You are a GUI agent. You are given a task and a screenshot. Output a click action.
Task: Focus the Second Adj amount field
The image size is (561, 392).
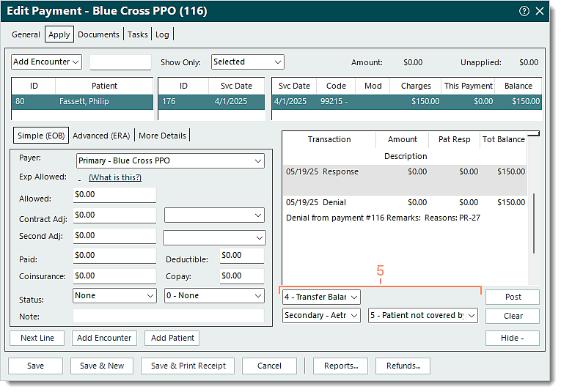point(114,236)
